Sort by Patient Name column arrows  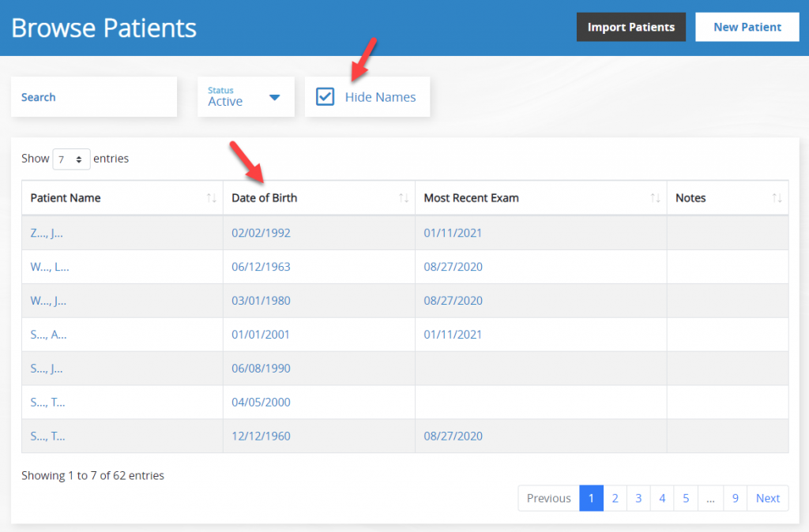[212, 198]
